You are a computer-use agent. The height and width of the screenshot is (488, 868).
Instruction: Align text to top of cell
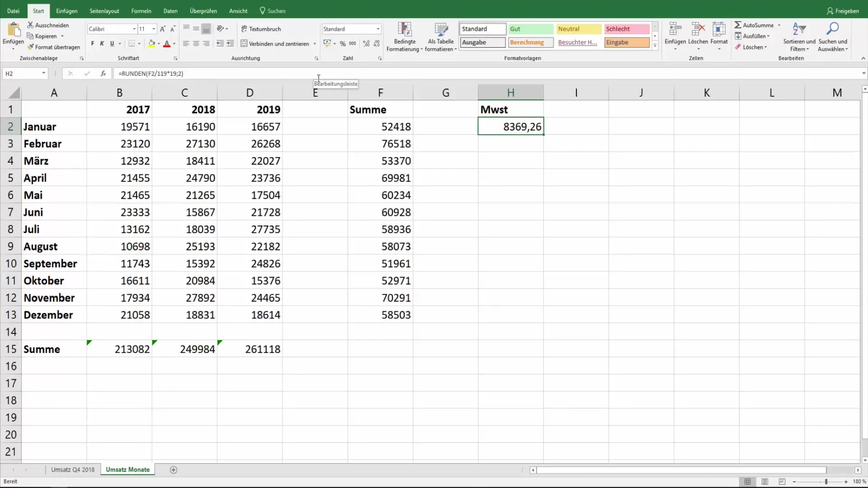click(x=186, y=28)
